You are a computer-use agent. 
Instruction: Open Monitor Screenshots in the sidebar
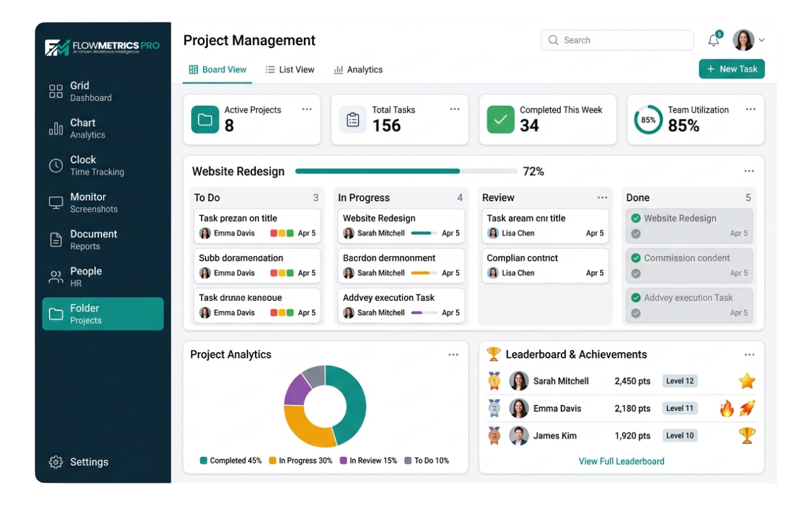coord(56,203)
